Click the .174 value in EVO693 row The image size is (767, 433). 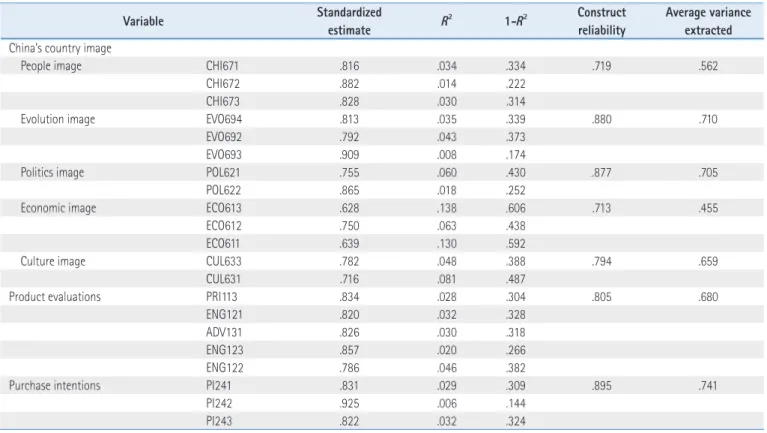[x=516, y=155]
